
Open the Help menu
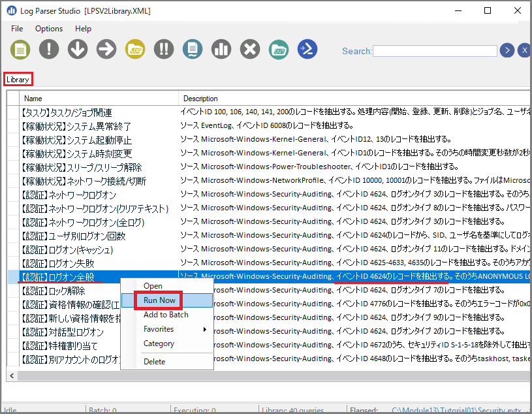coord(83,29)
